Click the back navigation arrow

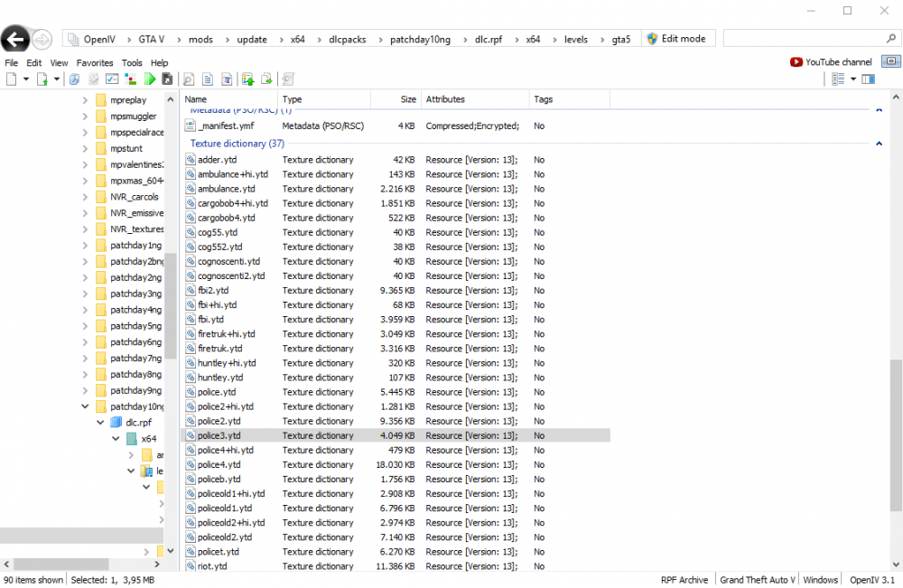click(x=14, y=39)
